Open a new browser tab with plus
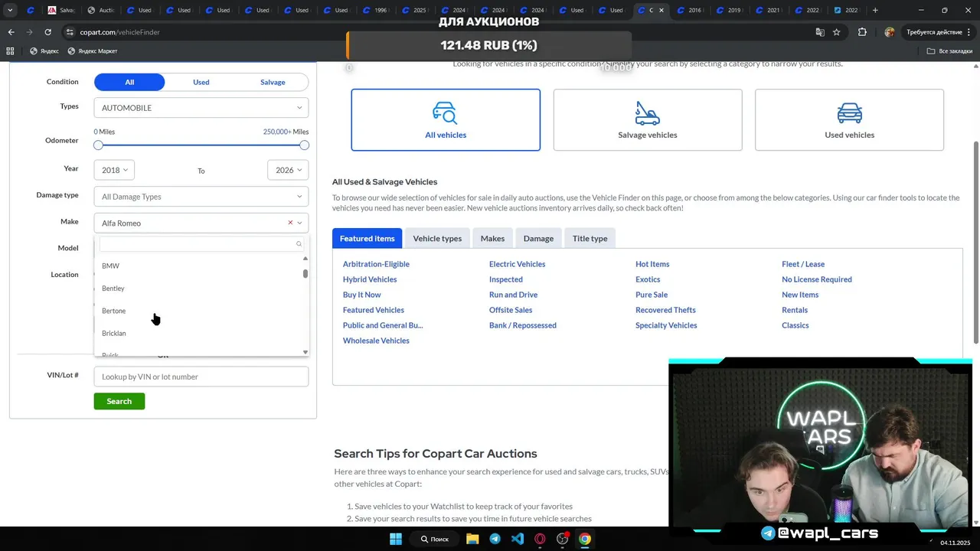The image size is (980, 551). (x=875, y=10)
